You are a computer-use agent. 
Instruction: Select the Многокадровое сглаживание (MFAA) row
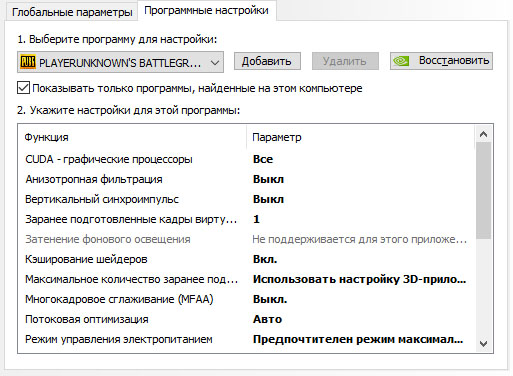tap(247, 299)
